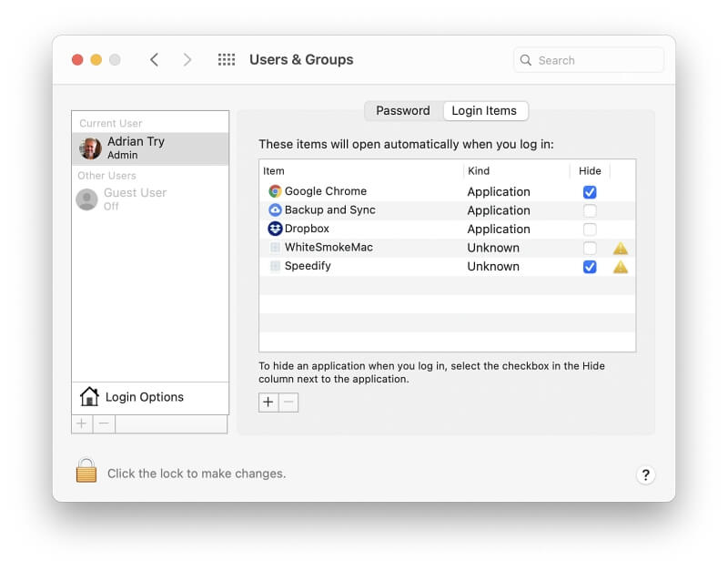Click the warning triangle next to Speedify
The image size is (728, 571).
coord(621,267)
